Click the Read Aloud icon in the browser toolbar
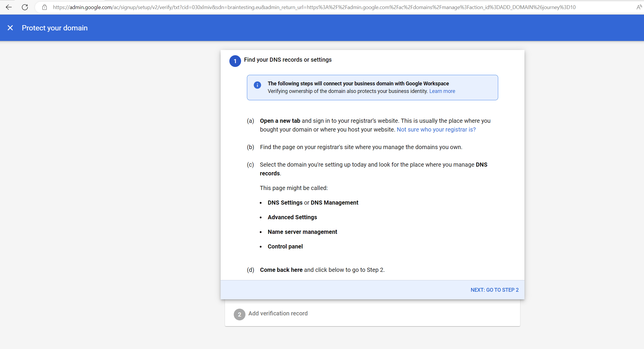 tap(639, 7)
